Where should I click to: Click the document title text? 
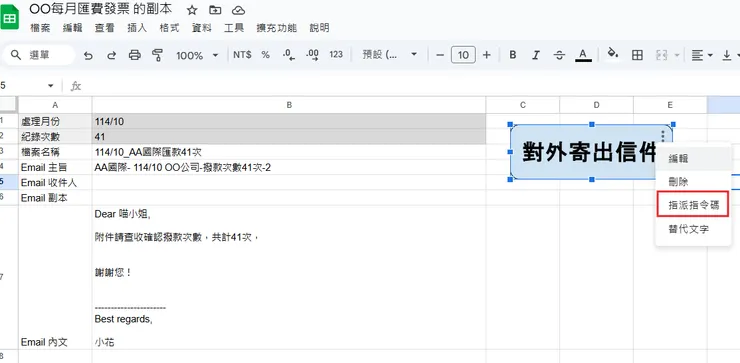pos(101,9)
